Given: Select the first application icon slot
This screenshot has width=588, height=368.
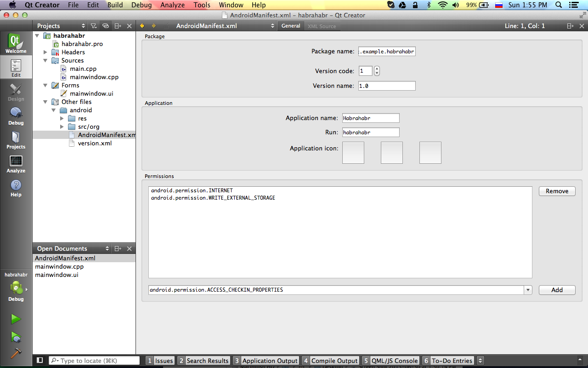Looking at the screenshot, I should coord(353,153).
